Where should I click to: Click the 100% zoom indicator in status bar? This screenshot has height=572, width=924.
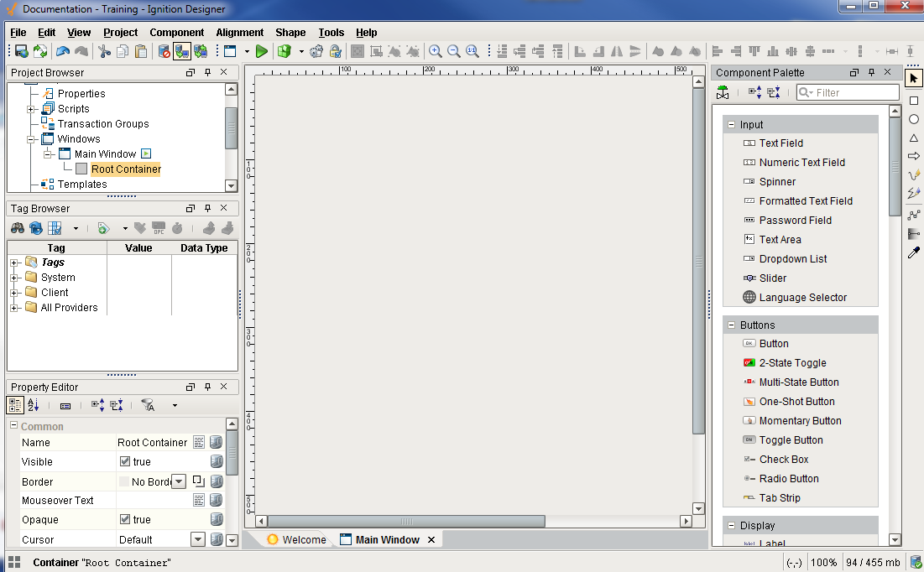pos(824,562)
